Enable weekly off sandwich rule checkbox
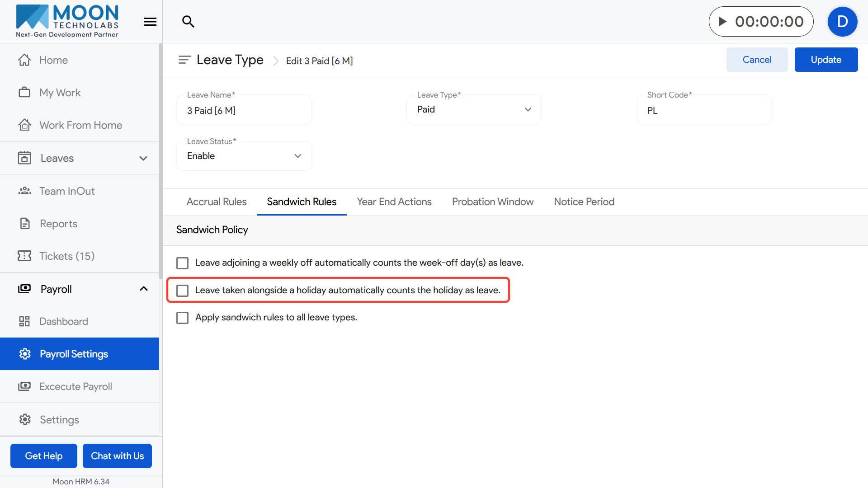 coord(183,263)
